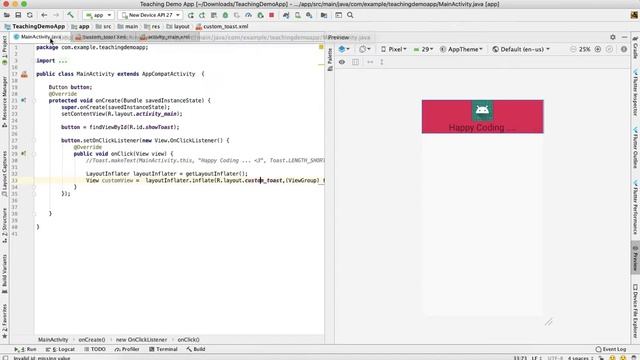Zoom in with plus next to 25%
The image size is (640, 360).
point(598,49)
